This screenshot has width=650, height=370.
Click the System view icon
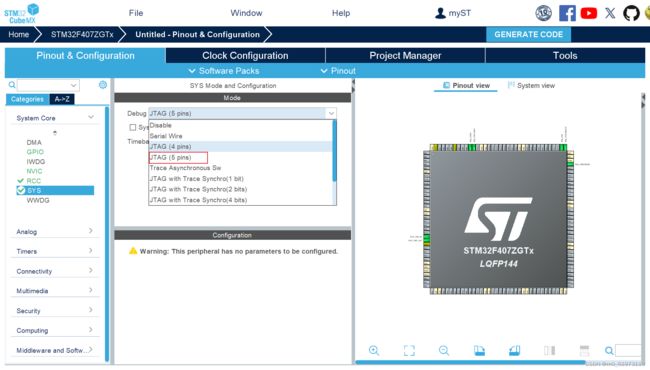pyautogui.click(x=511, y=85)
